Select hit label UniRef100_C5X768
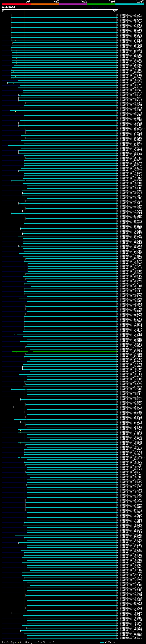 pos(131,58)
